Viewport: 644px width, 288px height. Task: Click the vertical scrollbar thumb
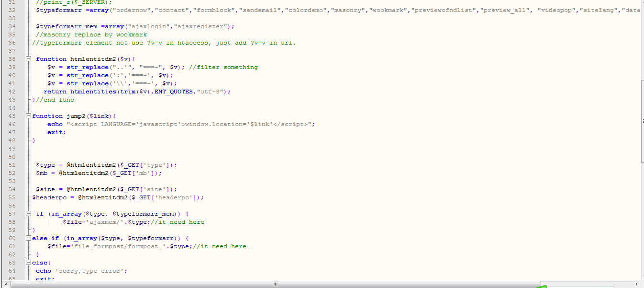[642, 121]
